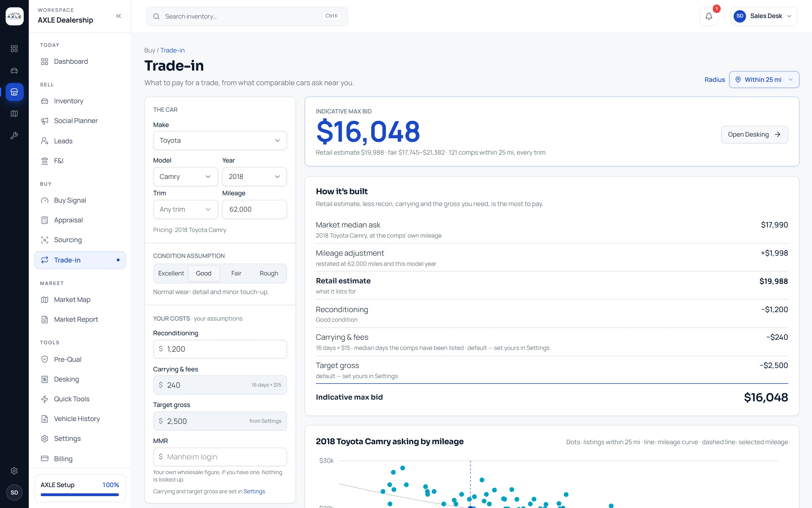Open Buy Signal page

tap(80, 200)
